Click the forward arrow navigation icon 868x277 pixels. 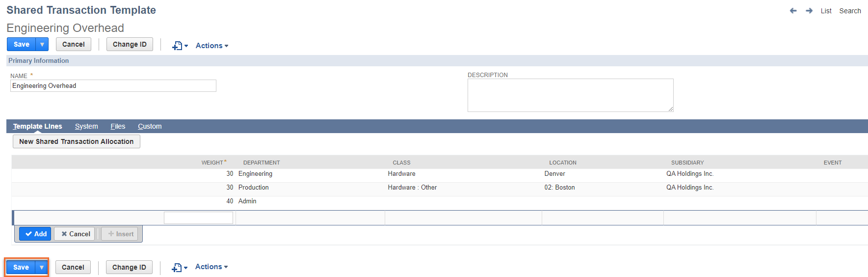pyautogui.click(x=809, y=11)
